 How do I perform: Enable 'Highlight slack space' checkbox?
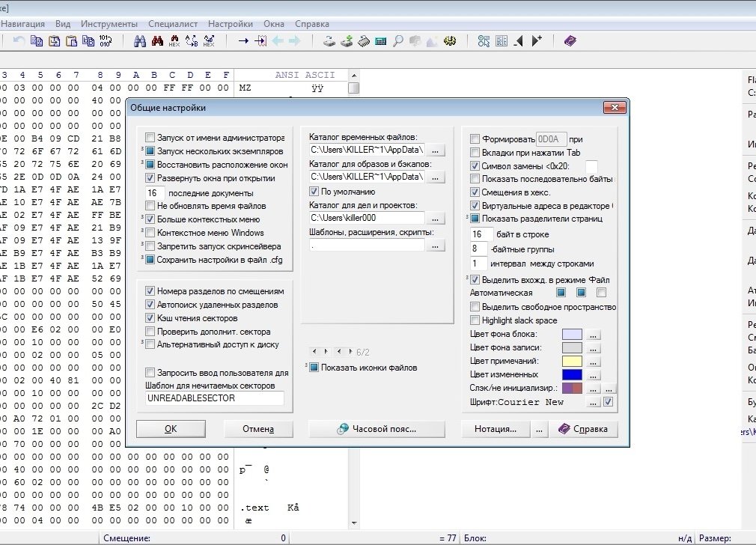click(475, 320)
